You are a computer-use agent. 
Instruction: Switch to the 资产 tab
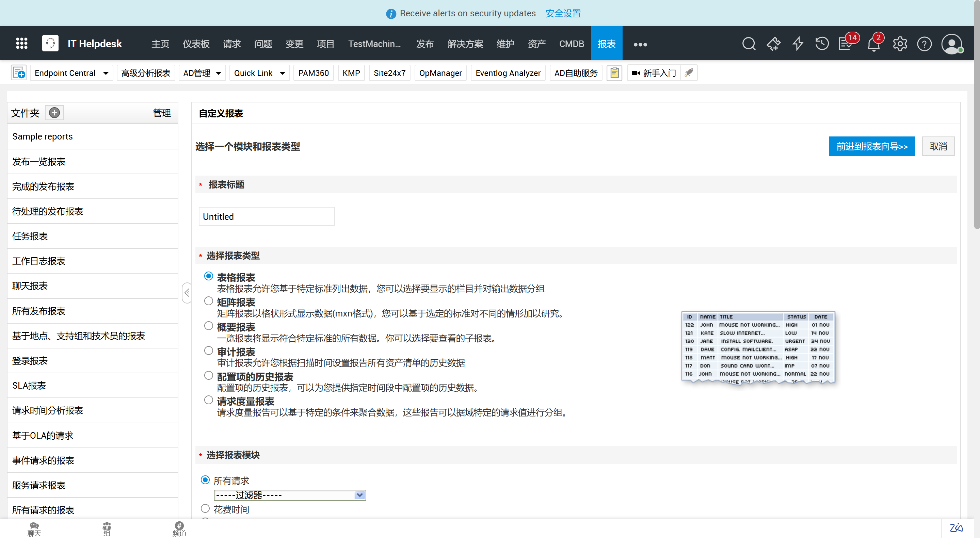536,44
